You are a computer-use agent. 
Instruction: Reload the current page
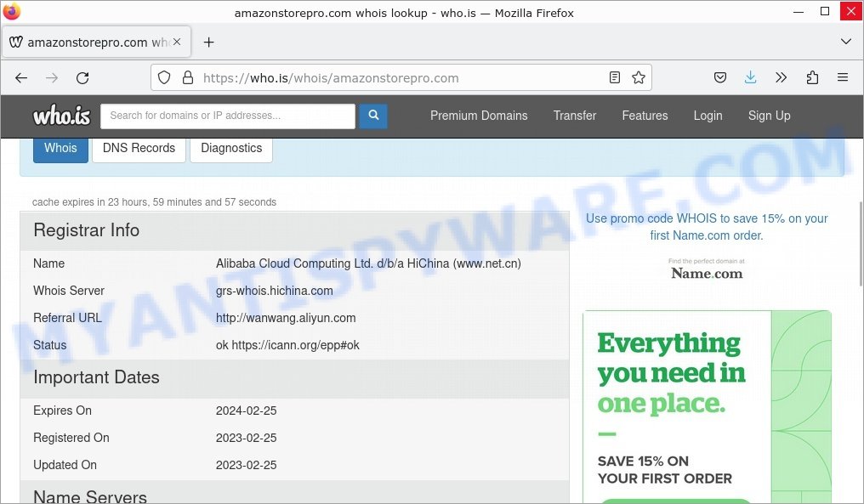(x=82, y=77)
